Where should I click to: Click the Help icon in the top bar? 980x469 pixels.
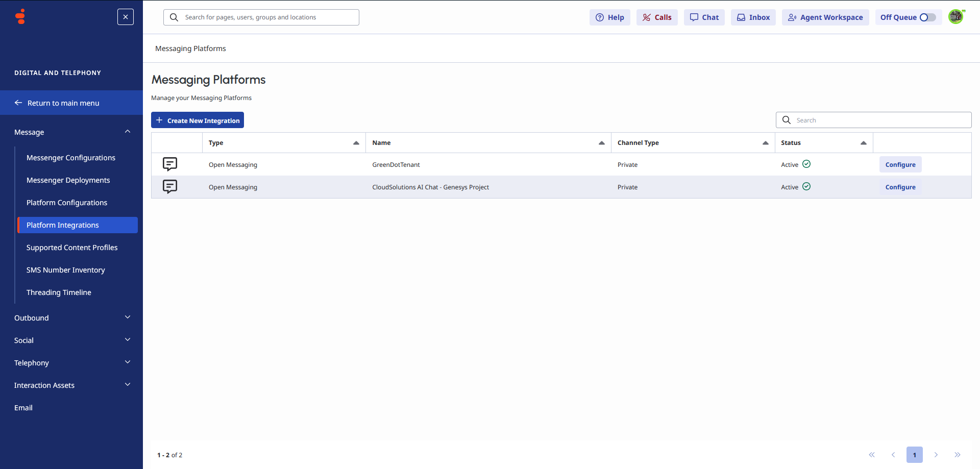point(609,17)
